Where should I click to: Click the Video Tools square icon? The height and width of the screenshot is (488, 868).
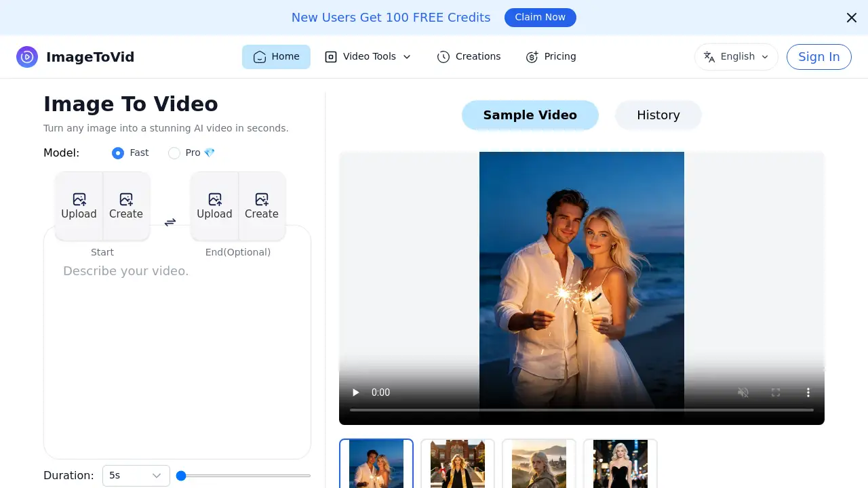pos(331,57)
